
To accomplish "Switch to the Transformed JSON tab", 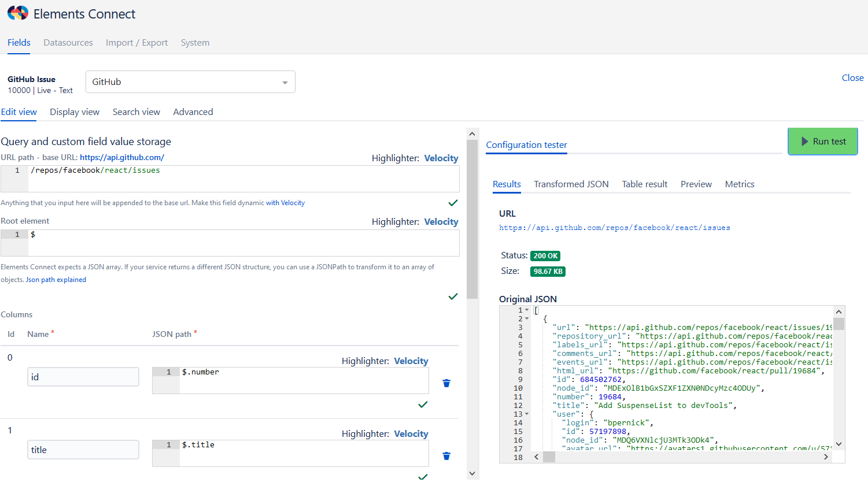I will (571, 184).
